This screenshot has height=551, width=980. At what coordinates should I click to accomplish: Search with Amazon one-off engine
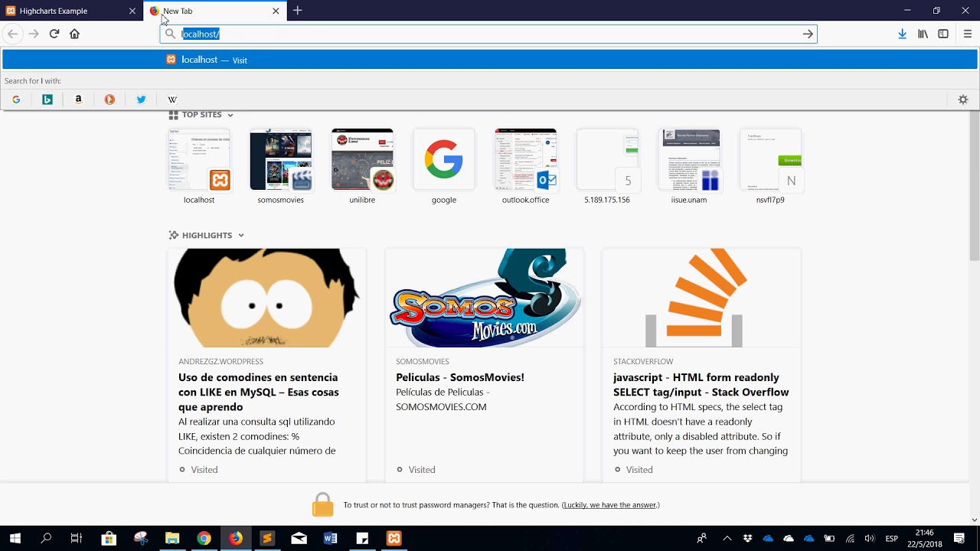point(78,99)
